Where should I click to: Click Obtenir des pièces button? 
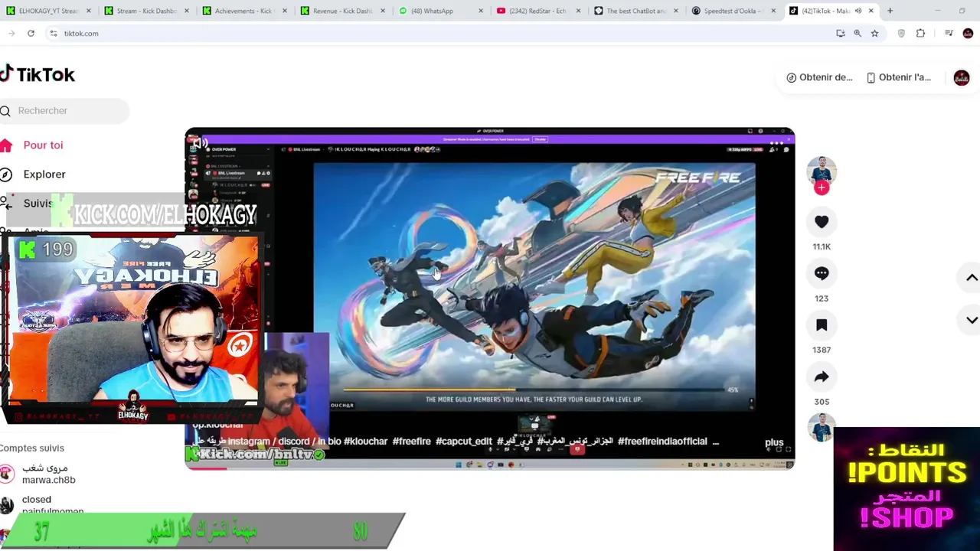coord(819,77)
